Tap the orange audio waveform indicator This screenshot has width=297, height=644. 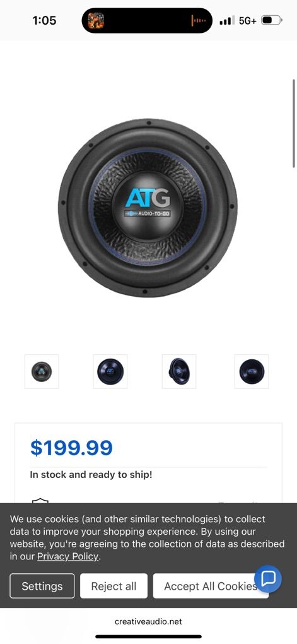198,20
